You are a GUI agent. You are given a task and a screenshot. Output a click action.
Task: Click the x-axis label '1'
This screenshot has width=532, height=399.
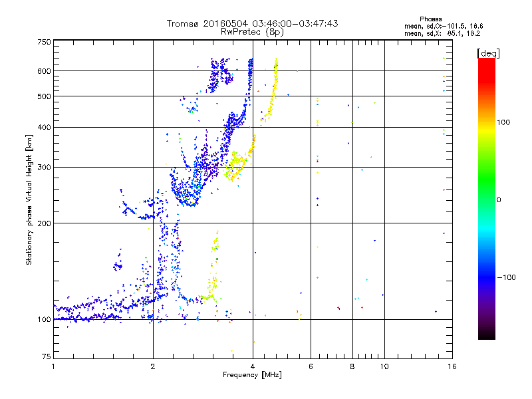[53, 366]
